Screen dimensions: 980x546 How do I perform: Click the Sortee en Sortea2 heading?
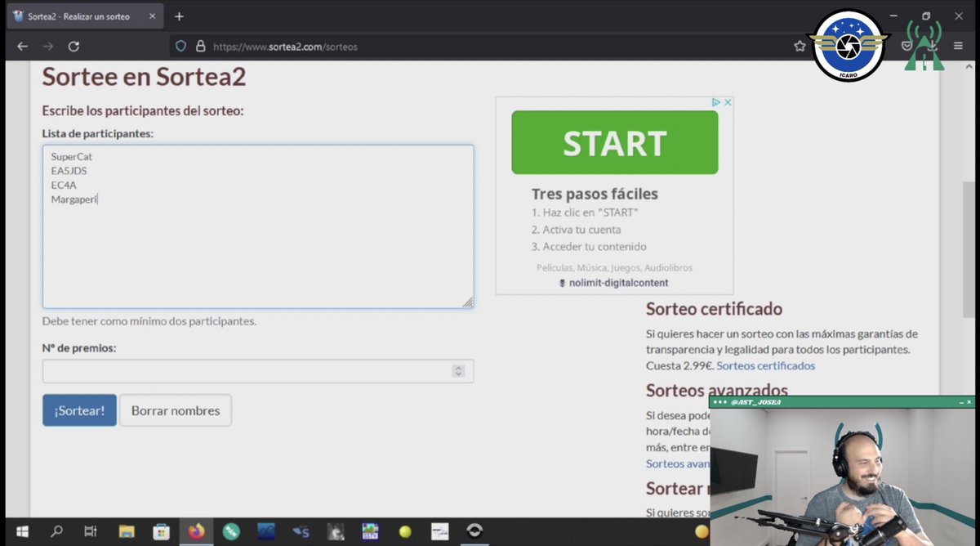click(x=144, y=77)
